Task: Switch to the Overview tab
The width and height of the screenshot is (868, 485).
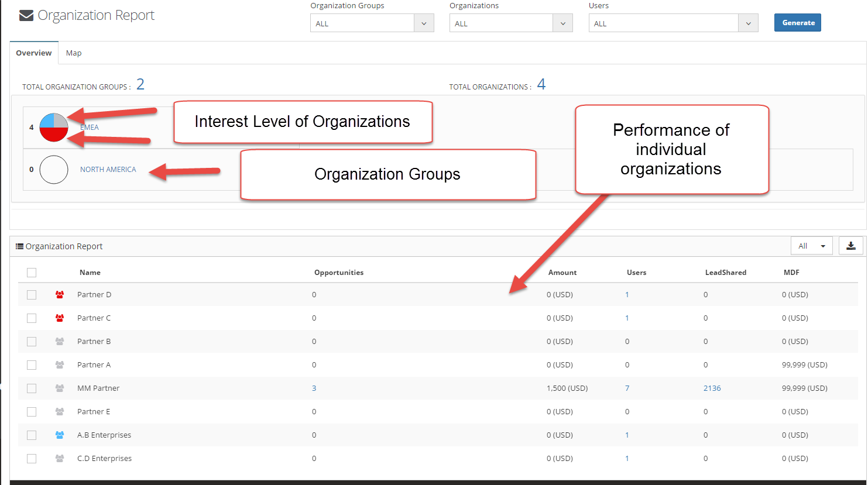Action: pyautogui.click(x=34, y=53)
